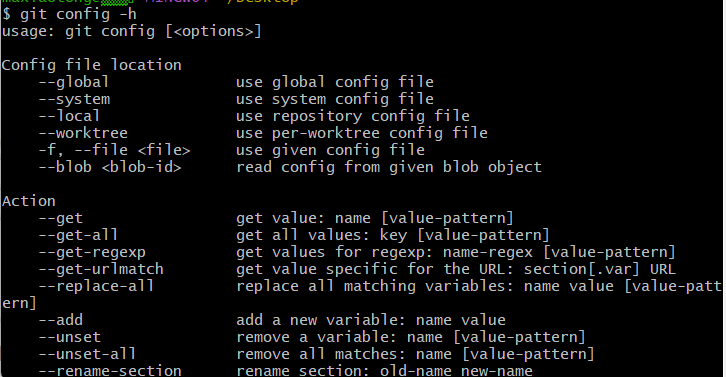
Task: Click the '--system' option text
Action: coord(75,99)
